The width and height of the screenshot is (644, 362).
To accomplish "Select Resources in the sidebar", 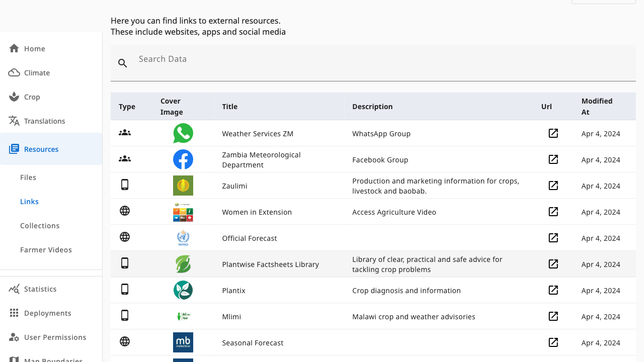I will (51, 149).
